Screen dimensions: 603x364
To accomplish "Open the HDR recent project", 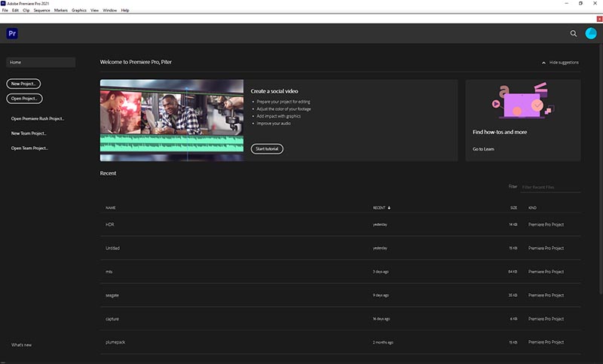I will tap(341, 225).
